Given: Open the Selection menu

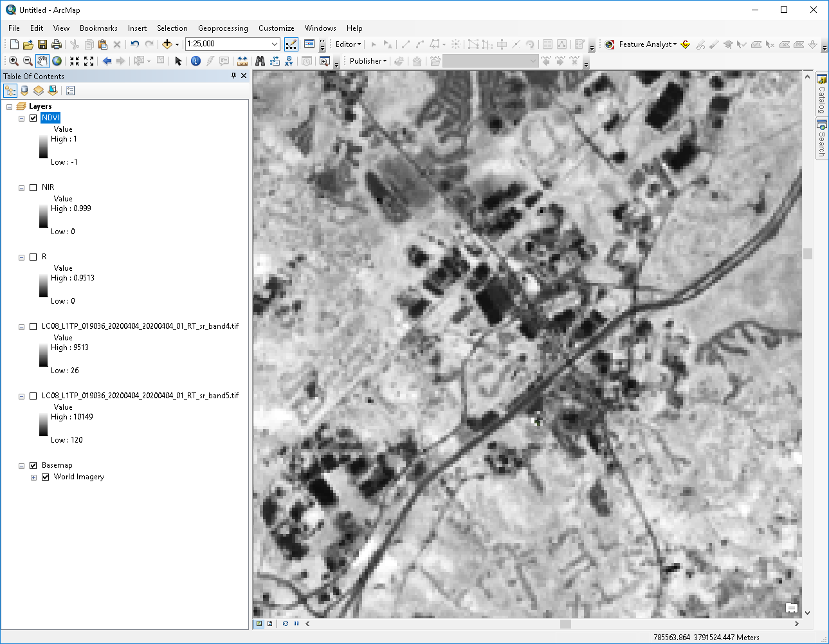Looking at the screenshot, I should point(172,28).
